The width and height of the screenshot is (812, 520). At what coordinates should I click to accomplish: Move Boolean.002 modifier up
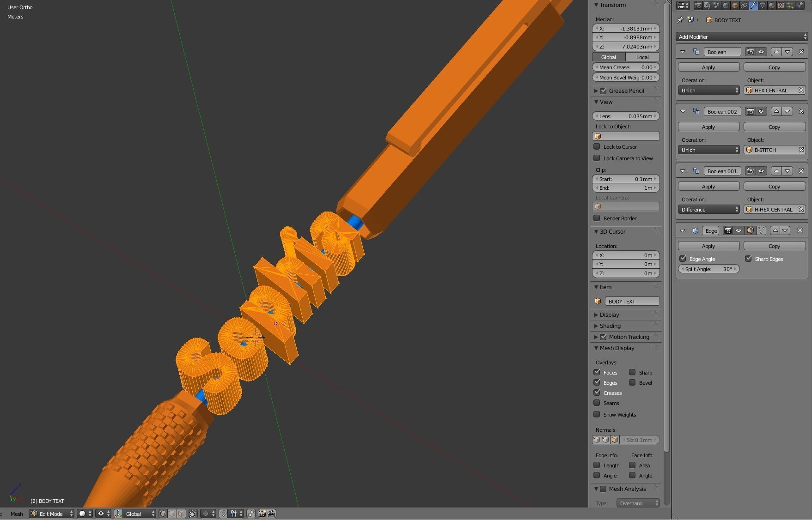pyautogui.click(x=776, y=111)
